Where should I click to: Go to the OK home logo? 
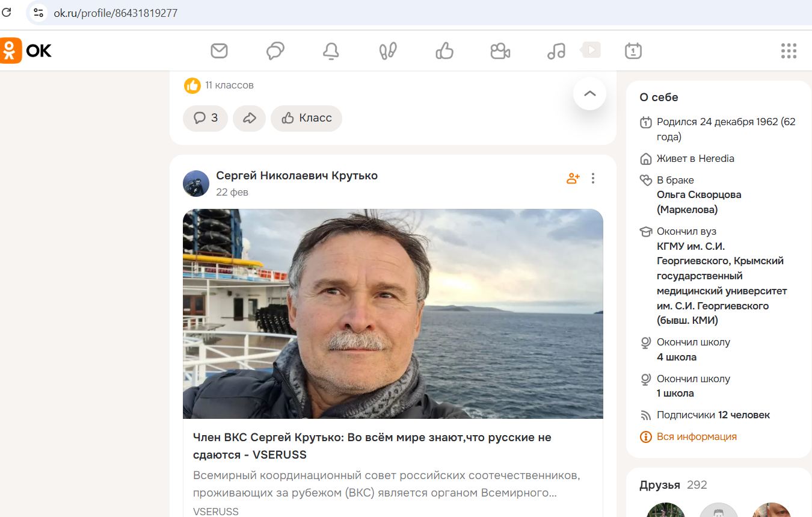pyautogui.click(x=26, y=51)
